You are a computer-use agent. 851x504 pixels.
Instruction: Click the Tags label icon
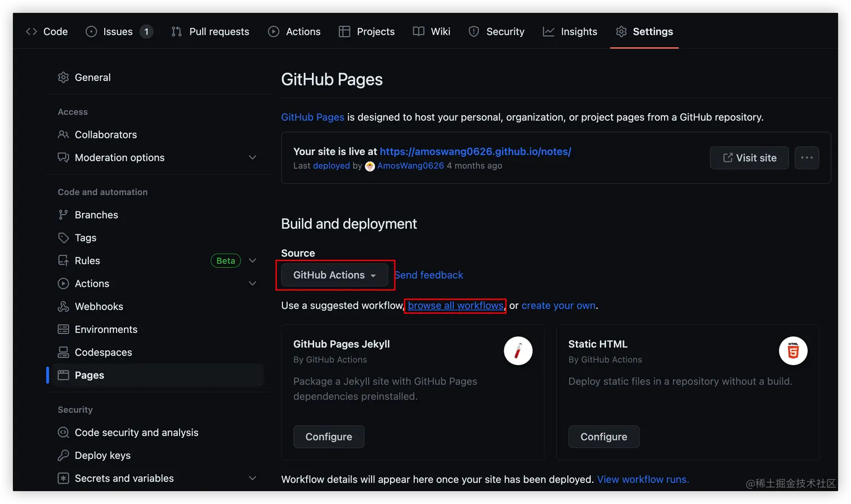click(x=64, y=237)
